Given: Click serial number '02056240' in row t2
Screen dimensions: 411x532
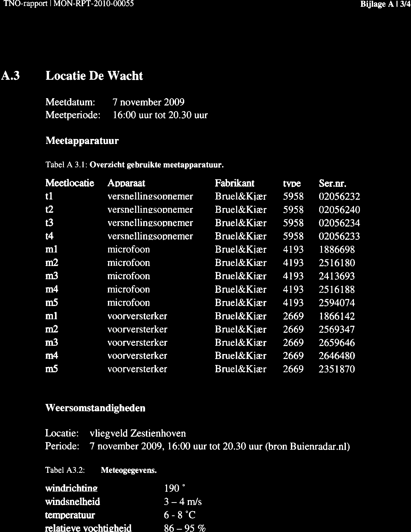Looking at the screenshot, I should [x=339, y=210].
